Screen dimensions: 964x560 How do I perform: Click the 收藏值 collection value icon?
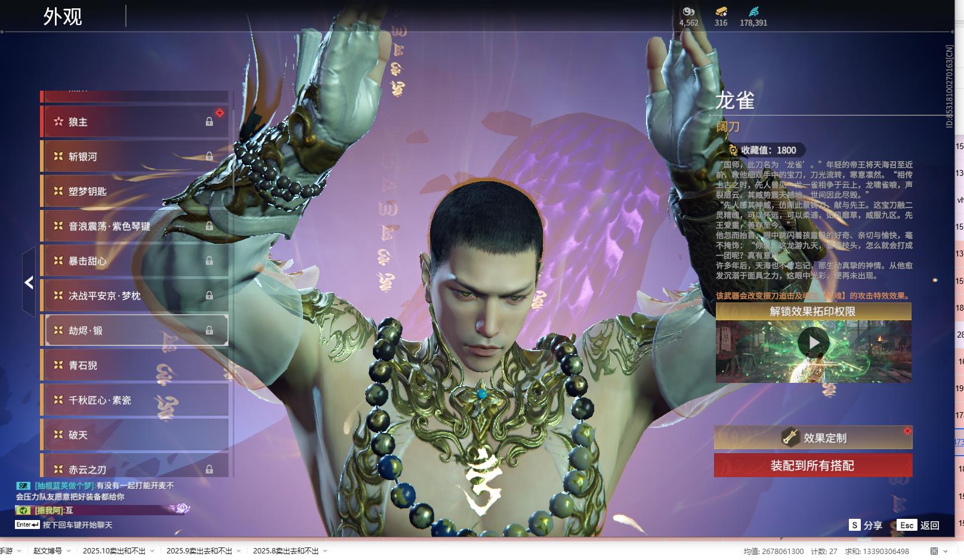[733, 150]
